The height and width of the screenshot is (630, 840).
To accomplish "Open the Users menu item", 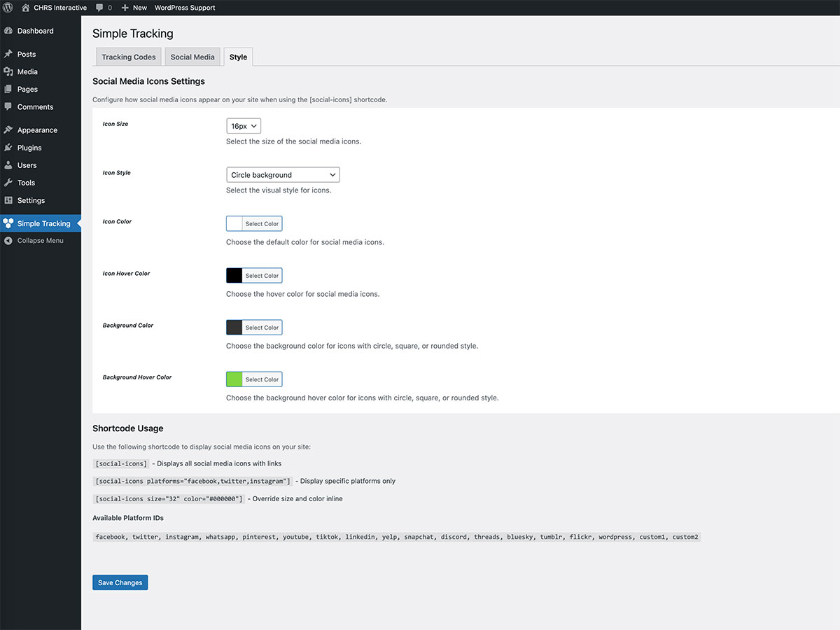I will [x=41, y=165].
